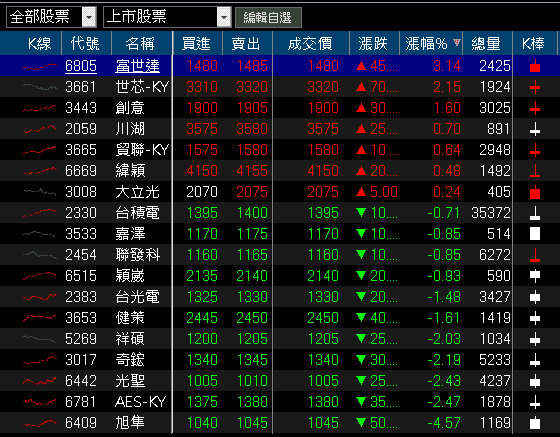Screen dimensions: 560x437
Task: Open the 上市股票 dropdown arrow
Action: click(x=224, y=17)
